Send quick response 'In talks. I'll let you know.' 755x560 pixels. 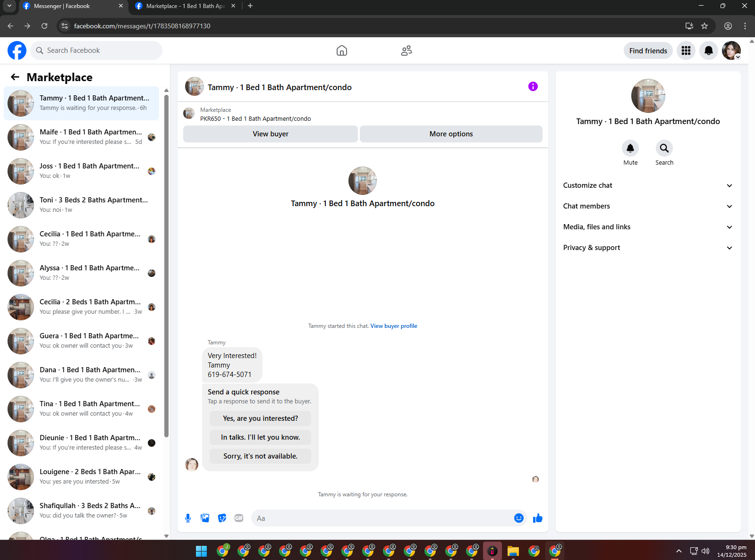coord(260,437)
